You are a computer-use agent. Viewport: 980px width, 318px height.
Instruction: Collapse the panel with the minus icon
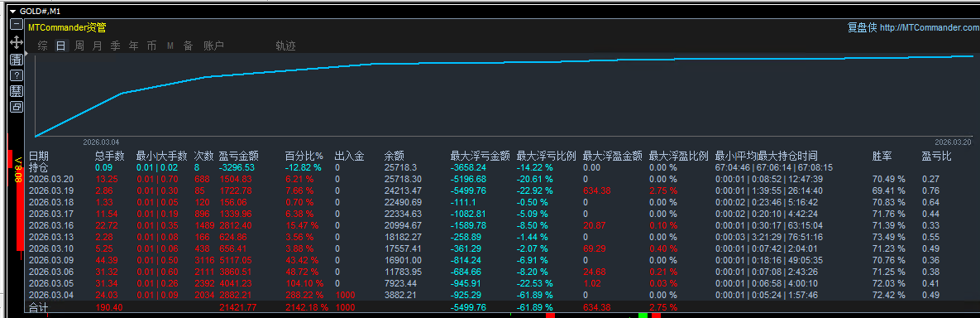tap(17, 25)
